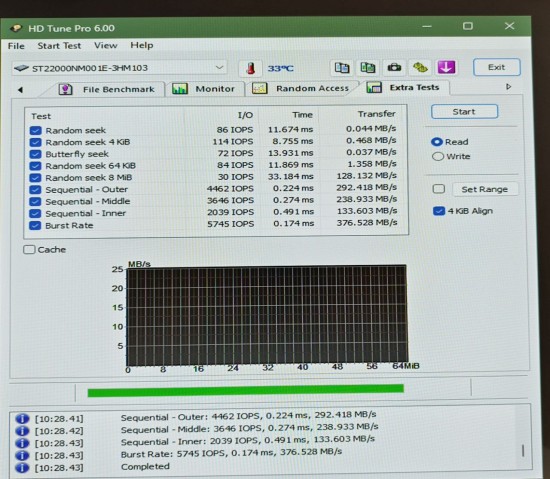Select the Write radio button

click(438, 156)
